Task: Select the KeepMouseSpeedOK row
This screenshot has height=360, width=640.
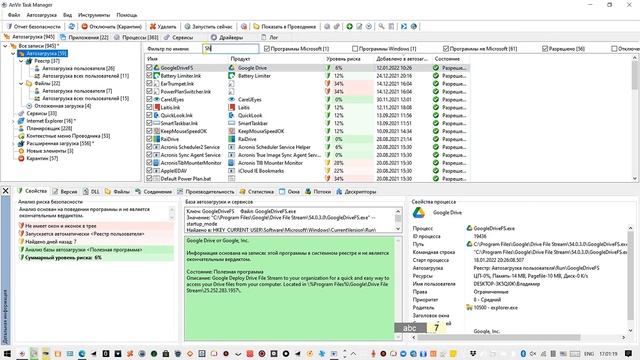Action: click(x=307, y=131)
